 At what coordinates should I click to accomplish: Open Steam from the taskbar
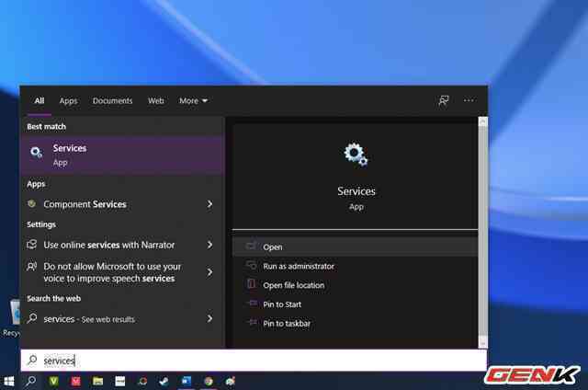point(164,382)
